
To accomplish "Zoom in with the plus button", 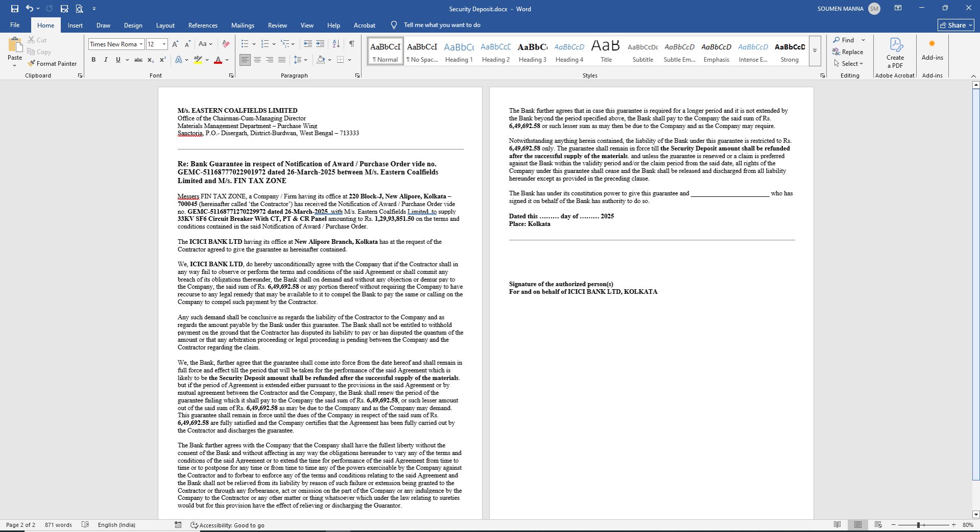I will 953,525.
